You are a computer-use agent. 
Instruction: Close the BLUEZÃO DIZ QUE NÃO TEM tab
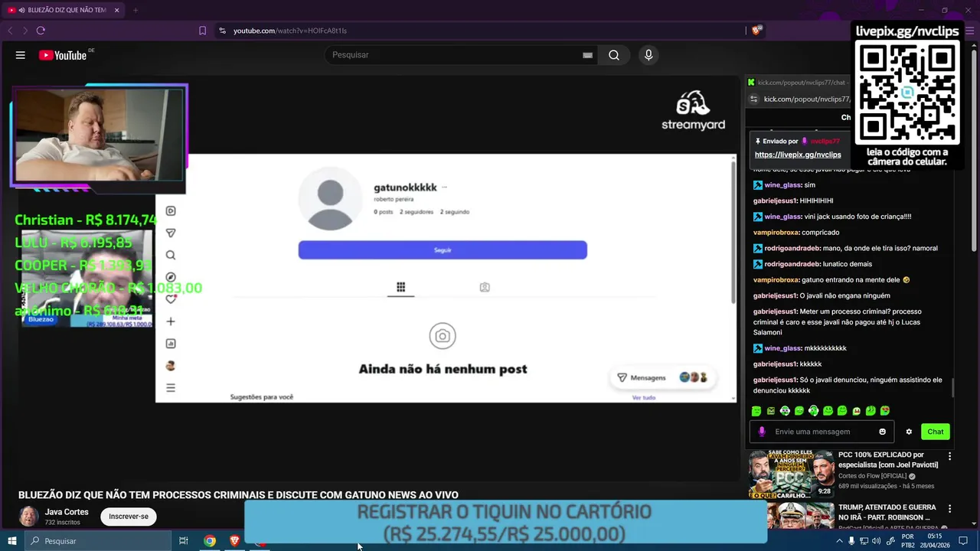pos(116,10)
